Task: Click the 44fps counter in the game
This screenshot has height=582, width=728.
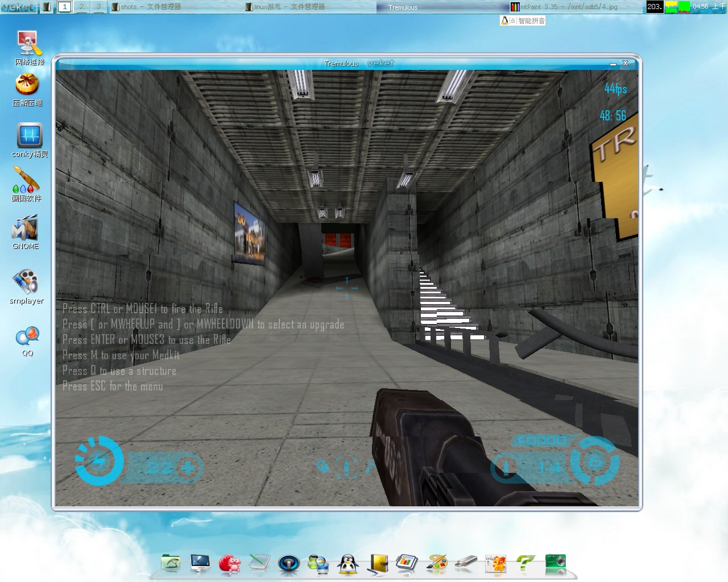Action: click(x=615, y=89)
